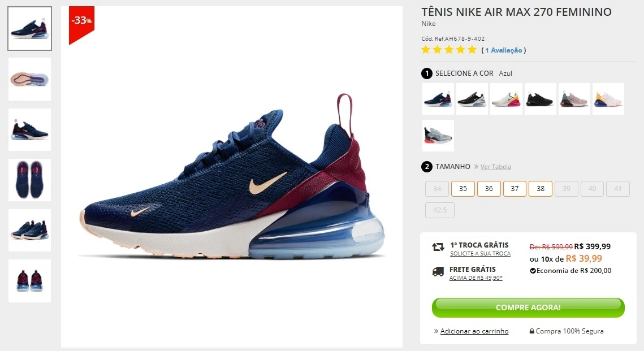Select size 35
Image resolution: width=644 pixels, height=351 pixels.
463,189
